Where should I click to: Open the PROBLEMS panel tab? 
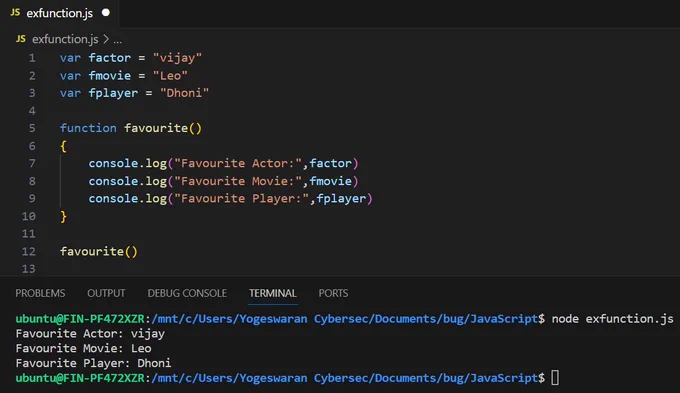point(40,293)
